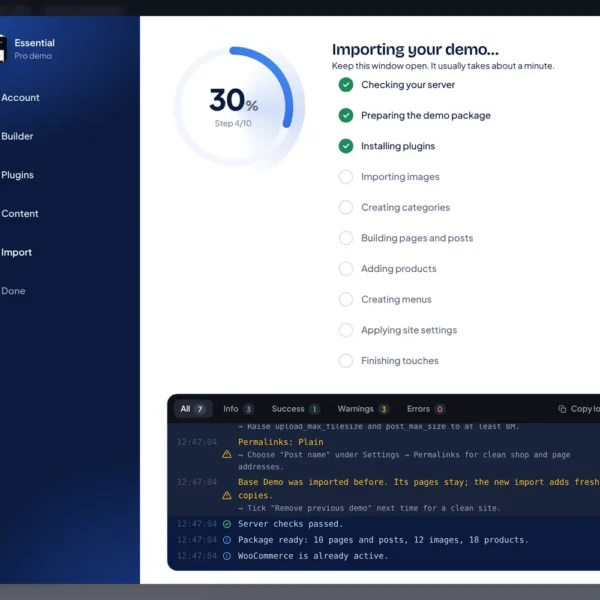The width and height of the screenshot is (600, 600).
Task: Select Plugins in the sidebar
Action: click(17, 175)
